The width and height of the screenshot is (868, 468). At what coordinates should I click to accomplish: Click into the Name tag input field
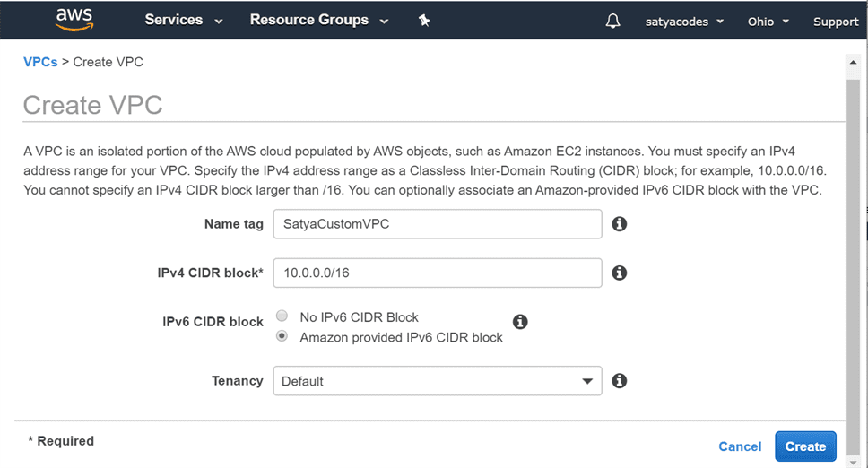pyautogui.click(x=437, y=224)
